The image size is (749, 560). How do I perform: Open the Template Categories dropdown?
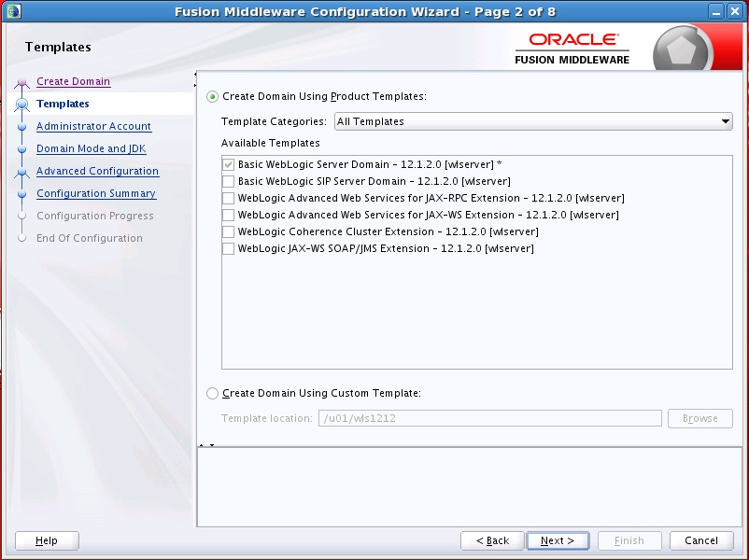coord(533,121)
